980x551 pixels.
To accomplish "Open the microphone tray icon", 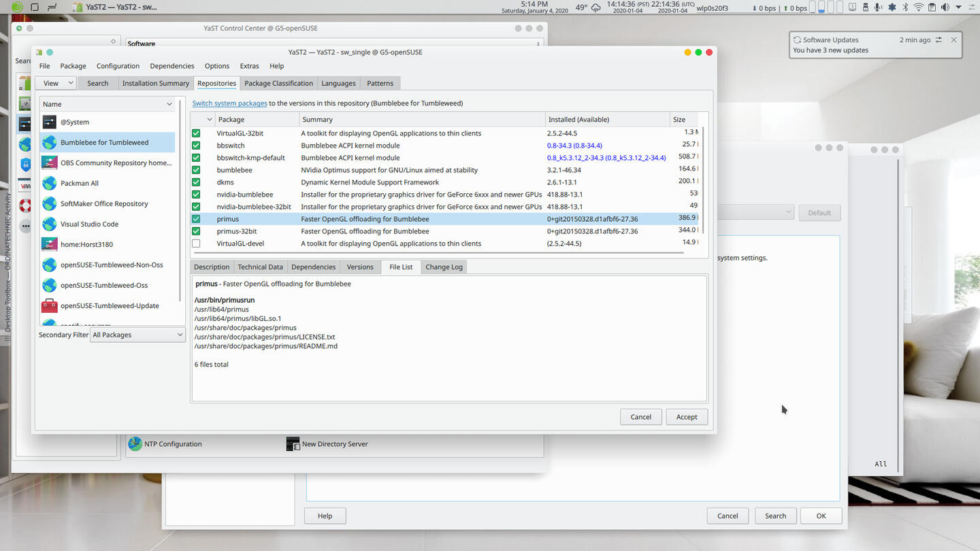I will [x=878, y=7].
